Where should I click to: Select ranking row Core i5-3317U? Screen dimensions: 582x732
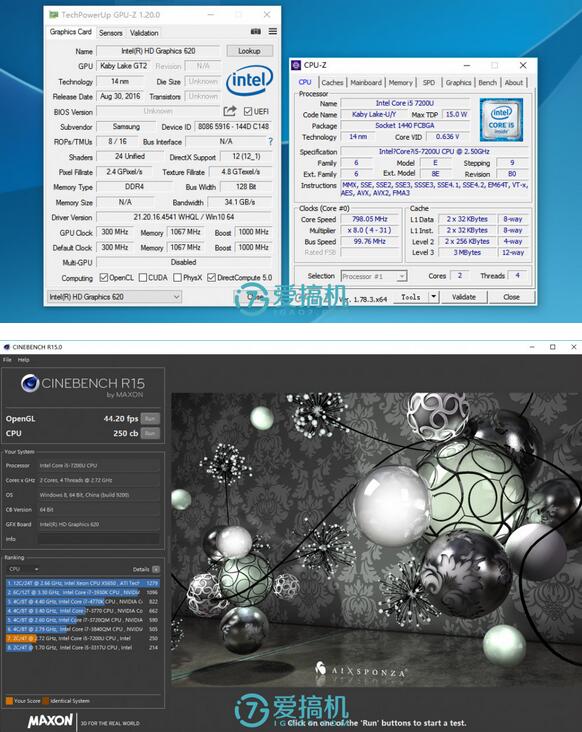point(83,648)
